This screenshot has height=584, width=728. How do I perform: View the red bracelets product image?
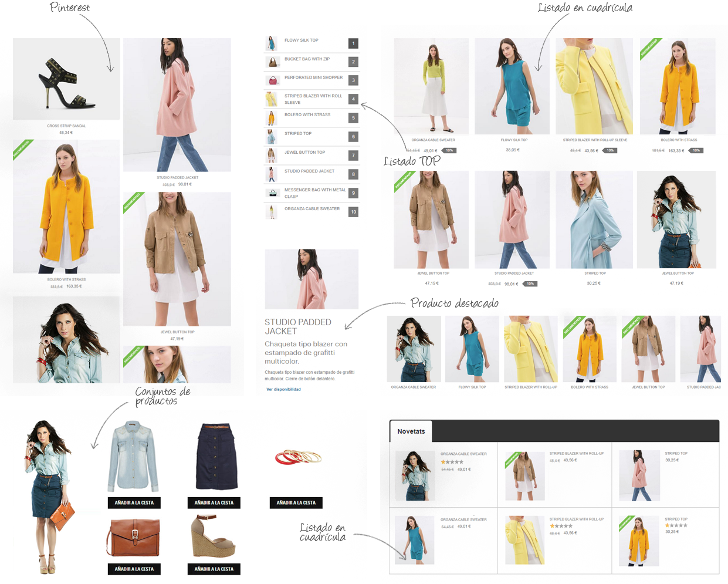298,457
